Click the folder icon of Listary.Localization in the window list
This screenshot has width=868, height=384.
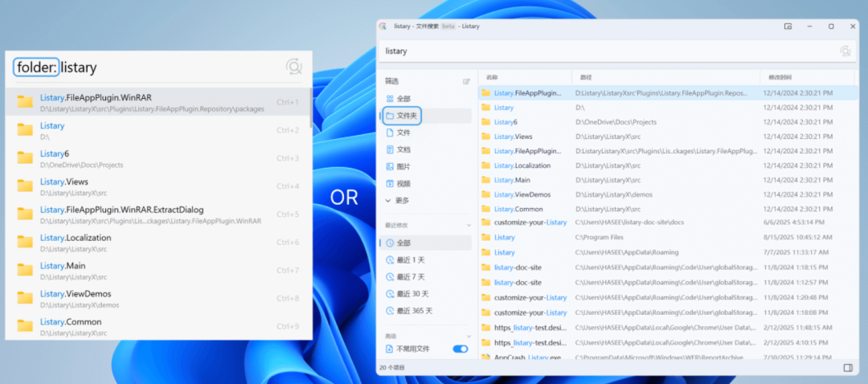click(486, 165)
